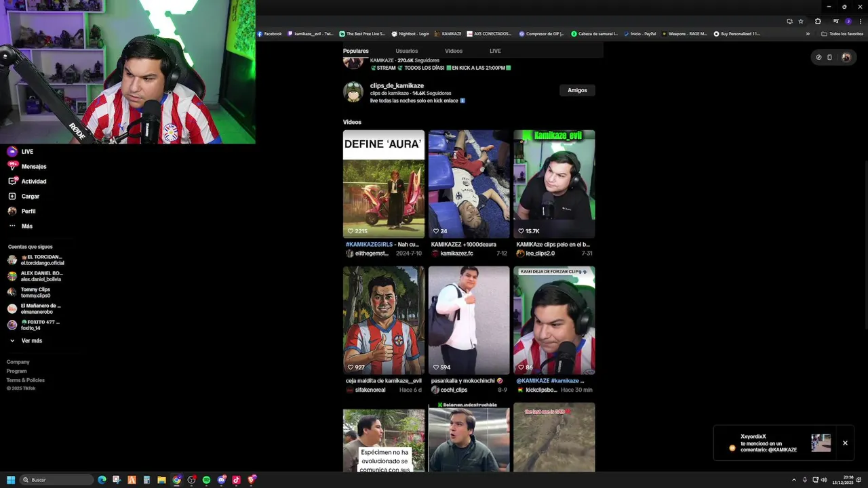The image size is (868, 488).
Task: Open the KAMIKAZEZ +1000deaura video thumbnail
Action: point(469,184)
